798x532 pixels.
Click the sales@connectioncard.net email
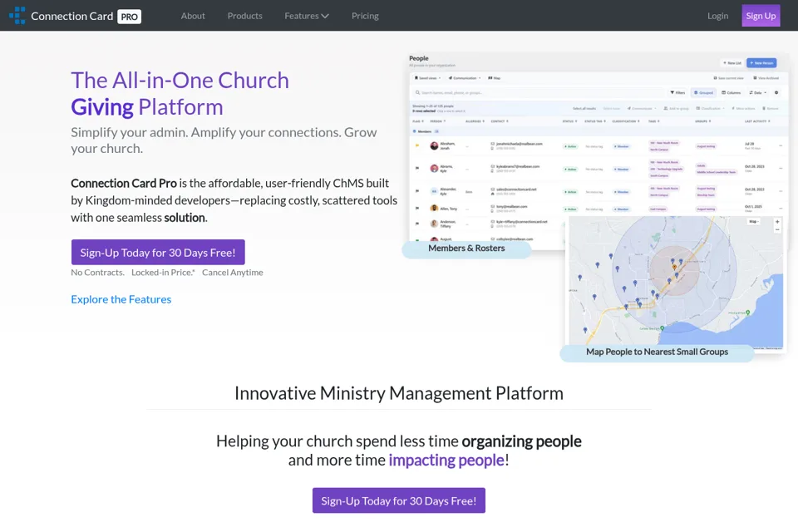(x=516, y=189)
